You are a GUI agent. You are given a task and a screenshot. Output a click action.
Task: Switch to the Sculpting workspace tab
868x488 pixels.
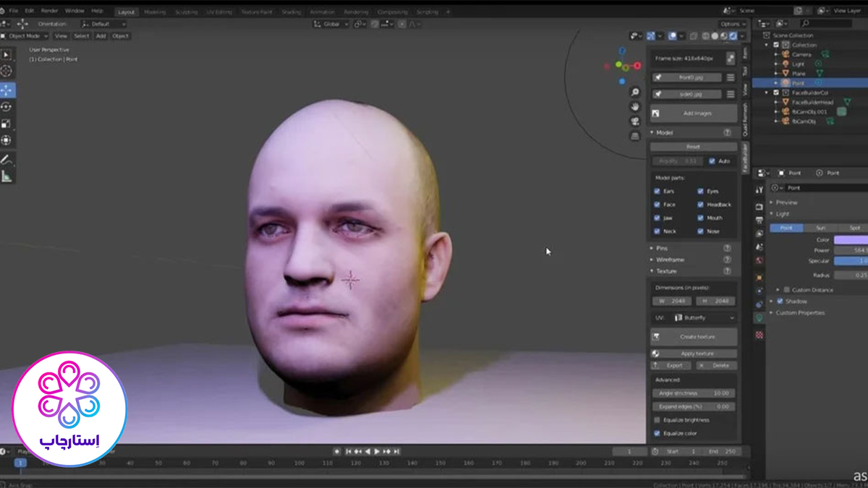[186, 12]
